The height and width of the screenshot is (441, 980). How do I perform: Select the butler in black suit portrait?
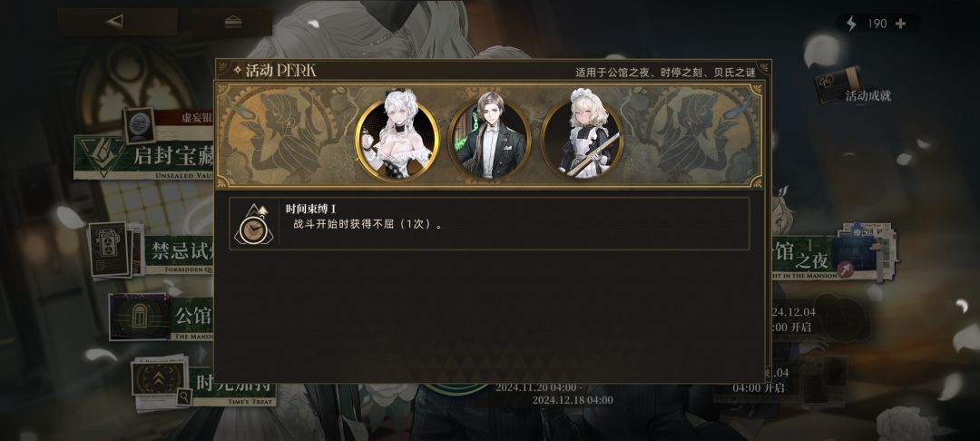point(490,142)
